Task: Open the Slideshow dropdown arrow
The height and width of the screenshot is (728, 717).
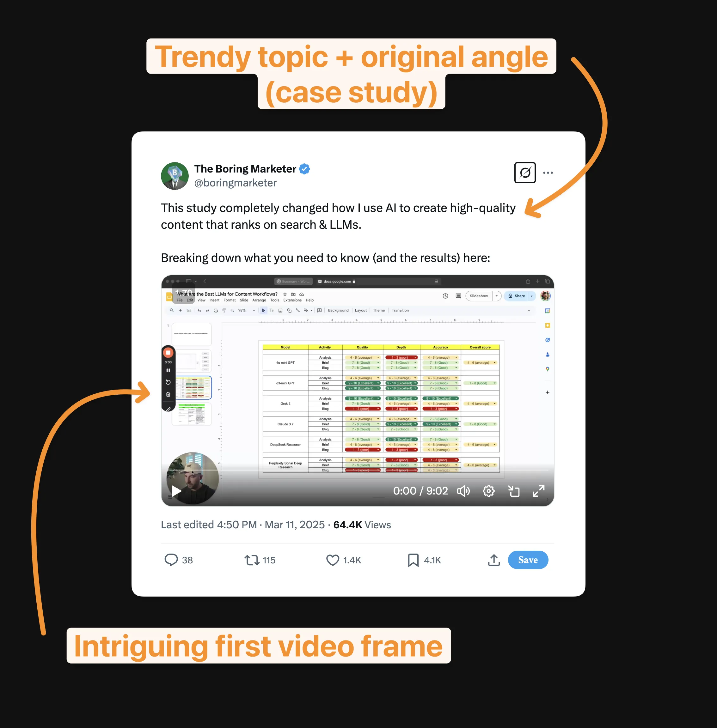Action: click(x=496, y=296)
